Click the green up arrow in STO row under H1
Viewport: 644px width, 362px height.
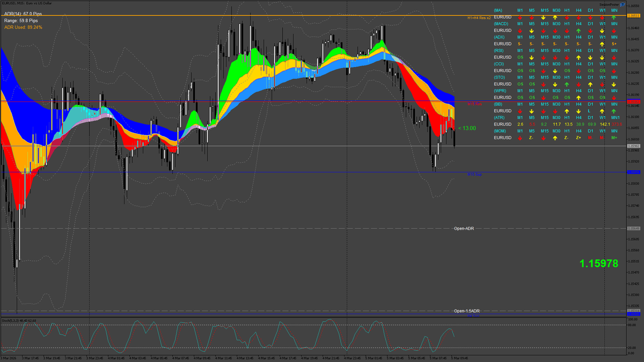pyautogui.click(x=567, y=84)
